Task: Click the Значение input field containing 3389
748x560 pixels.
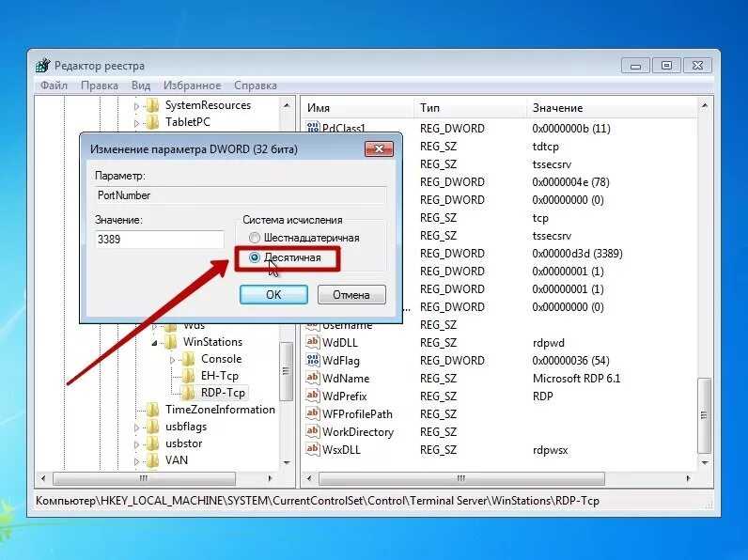Action: (160, 239)
